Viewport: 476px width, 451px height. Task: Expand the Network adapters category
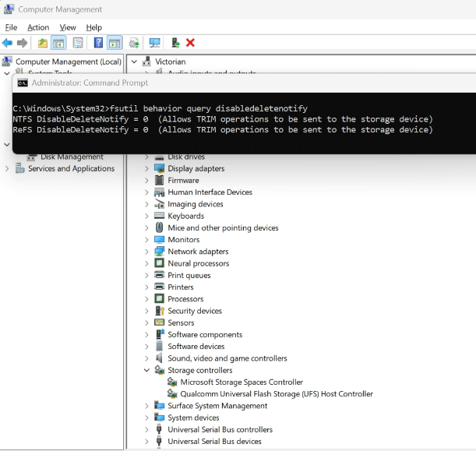(x=146, y=252)
